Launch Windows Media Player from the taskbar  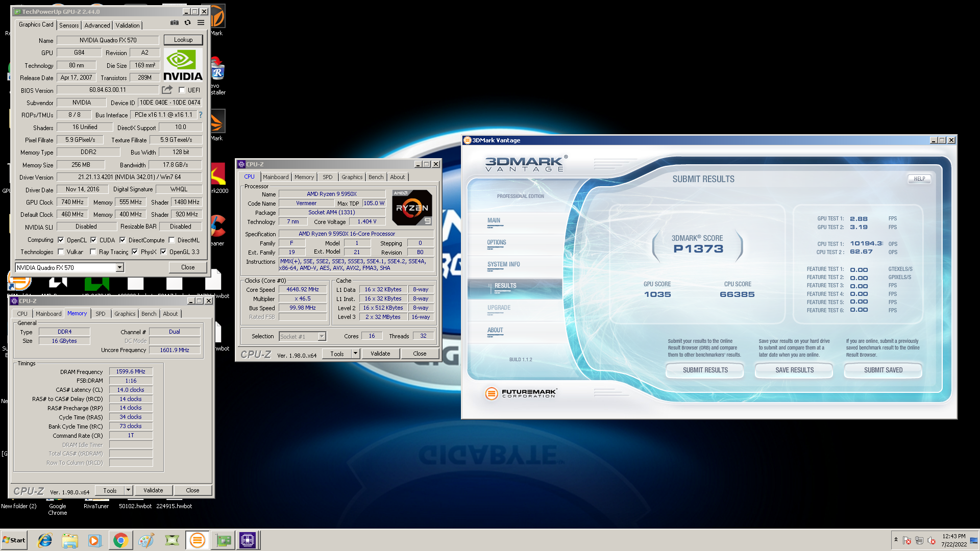click(x=94, y=540)
